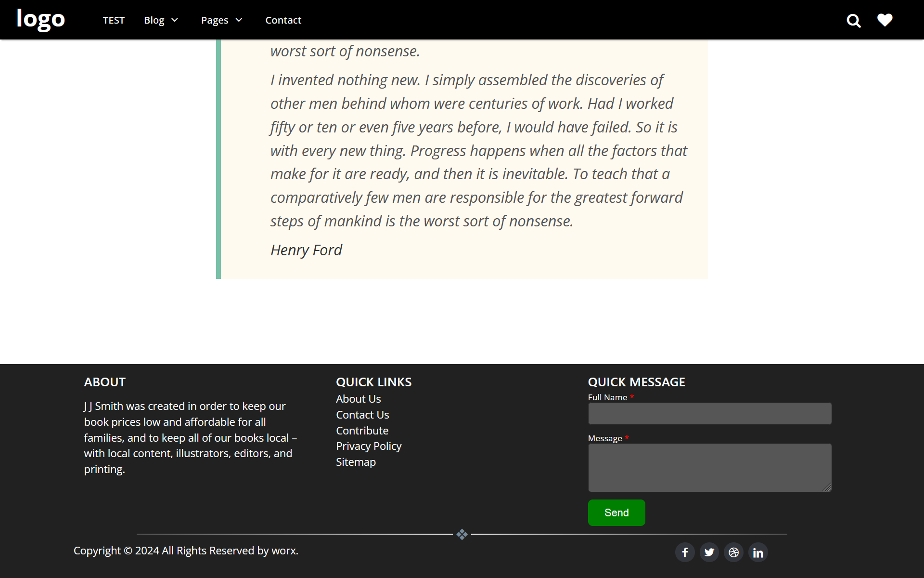Click the diamond divider ornament in footer
Viewport: 924px width, 578px height.
462,534
